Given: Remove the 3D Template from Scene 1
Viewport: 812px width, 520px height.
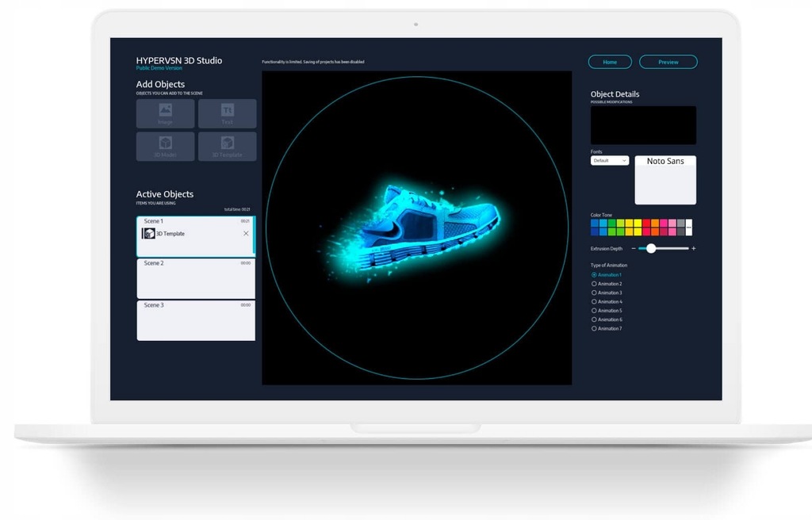Looking at the screenshot, I should tap(246, 234).
